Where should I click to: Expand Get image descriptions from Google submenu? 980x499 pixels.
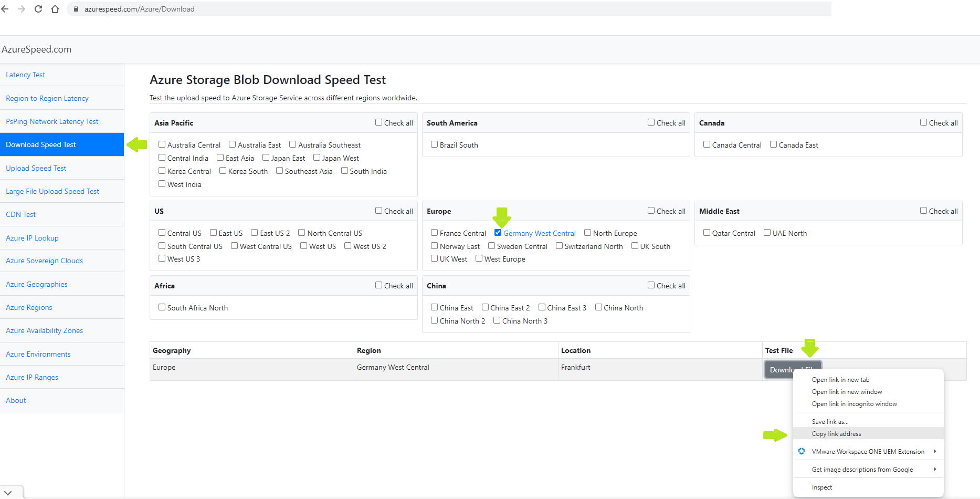tap(934, 469)
